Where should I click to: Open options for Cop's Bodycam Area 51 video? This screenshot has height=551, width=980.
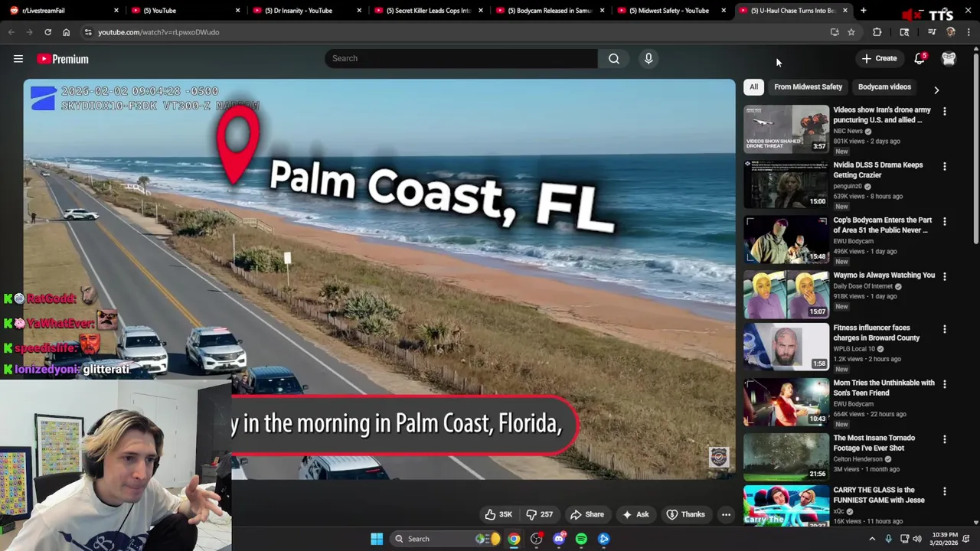point(944,221)
